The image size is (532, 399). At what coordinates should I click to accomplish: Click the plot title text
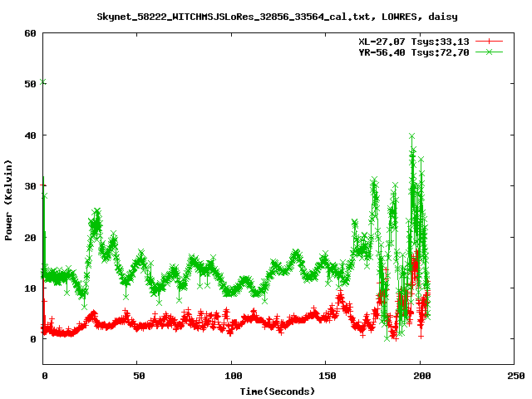[x=277, y=17]
